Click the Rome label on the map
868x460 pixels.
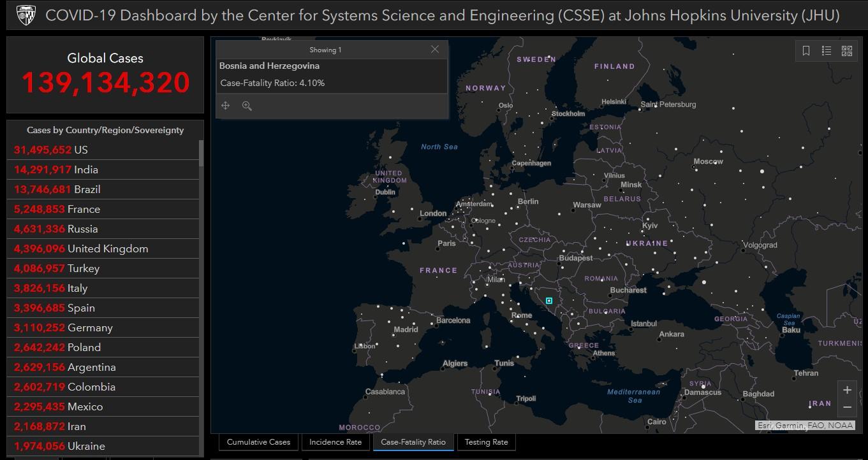(522, 315)
